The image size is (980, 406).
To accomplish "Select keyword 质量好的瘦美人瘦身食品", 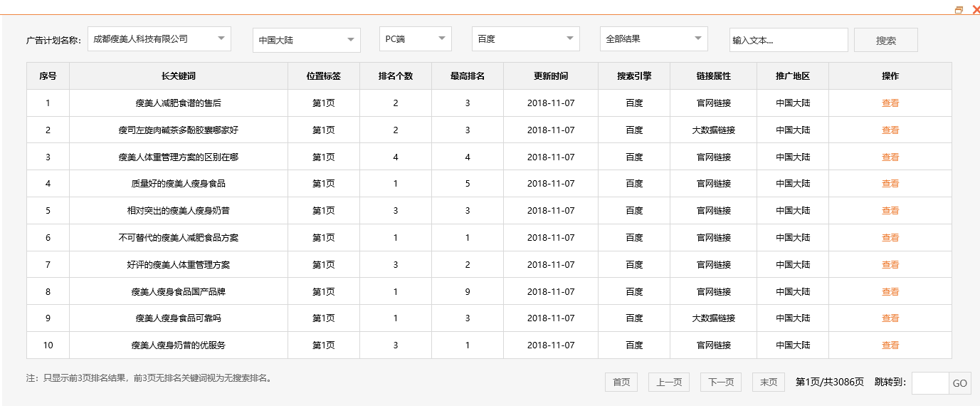I will click(179, 183).
